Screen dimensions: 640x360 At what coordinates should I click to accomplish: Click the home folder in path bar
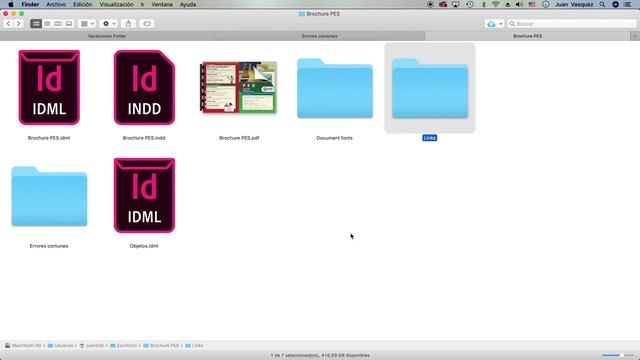click(92, 345)
